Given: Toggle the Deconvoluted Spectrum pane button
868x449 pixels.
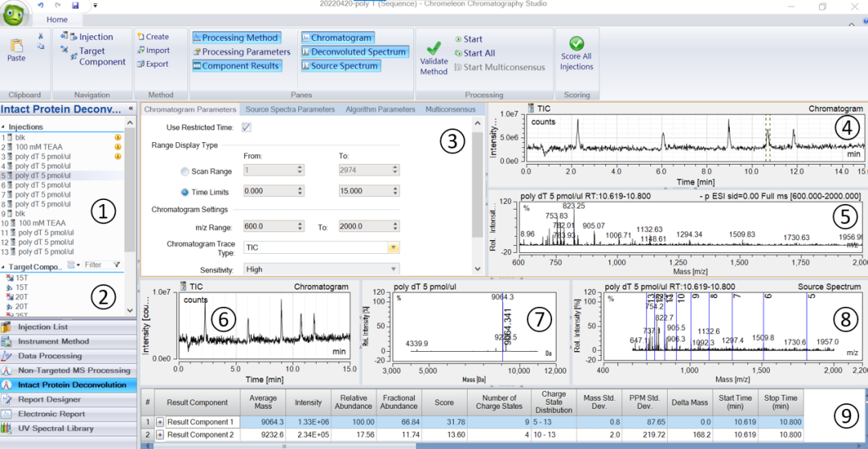Looking at the screenshot, I should (x=354, y=51).
